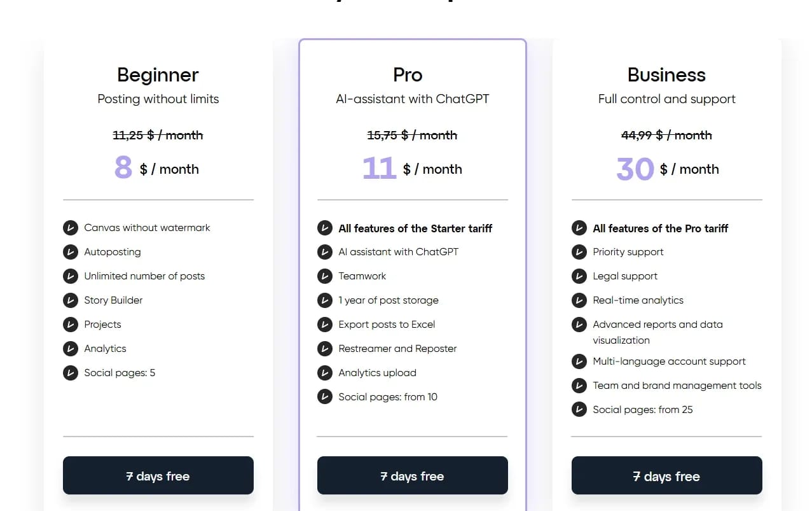The width and height of the screenshot is (812, 511).
Task: Click the check icon next to Social pages: from 25
Action: 579,410
